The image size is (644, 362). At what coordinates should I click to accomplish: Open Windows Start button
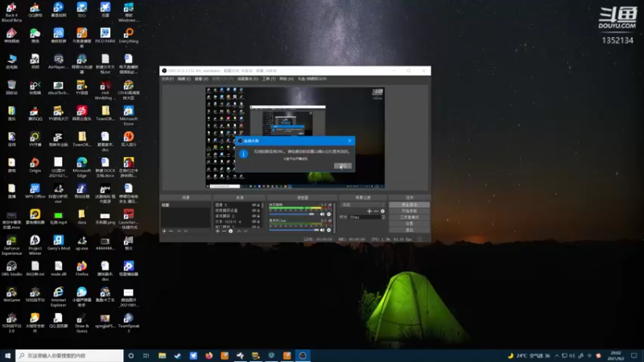point(7,356)
